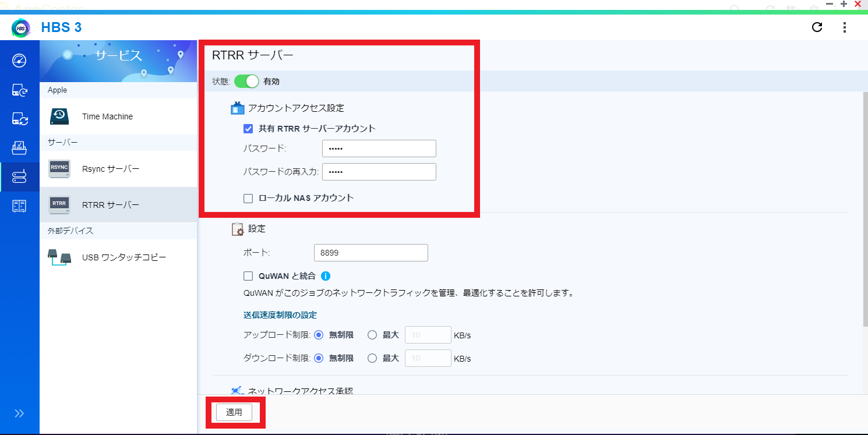Viewport: 868px width, 435px height.
Task: Open the Sync jobs sidebar icon
Action: (19, 119)
